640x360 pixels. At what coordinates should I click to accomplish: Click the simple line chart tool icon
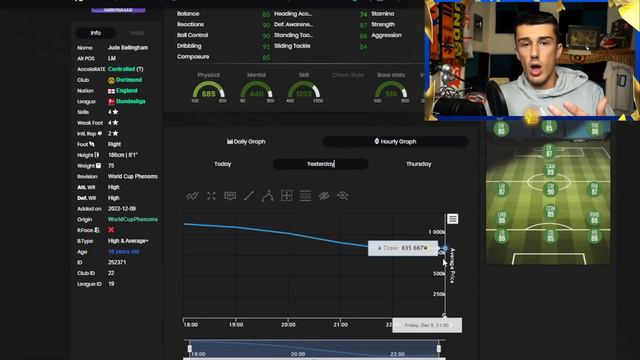(x=192, y=196)
